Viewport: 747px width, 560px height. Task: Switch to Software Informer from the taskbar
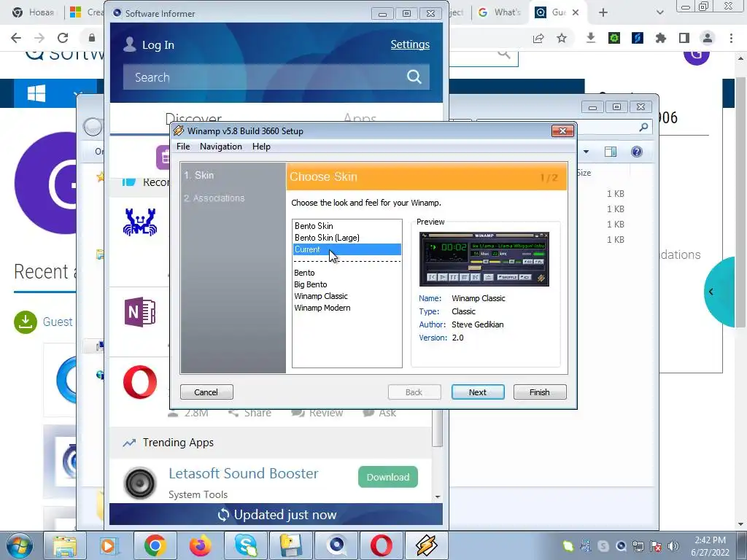336,545
